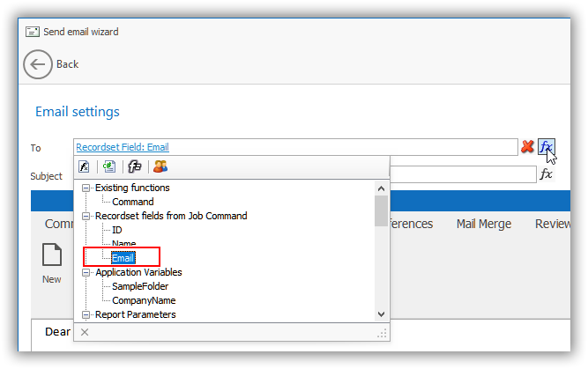Open the Review tab

click(x=553, y=224)
